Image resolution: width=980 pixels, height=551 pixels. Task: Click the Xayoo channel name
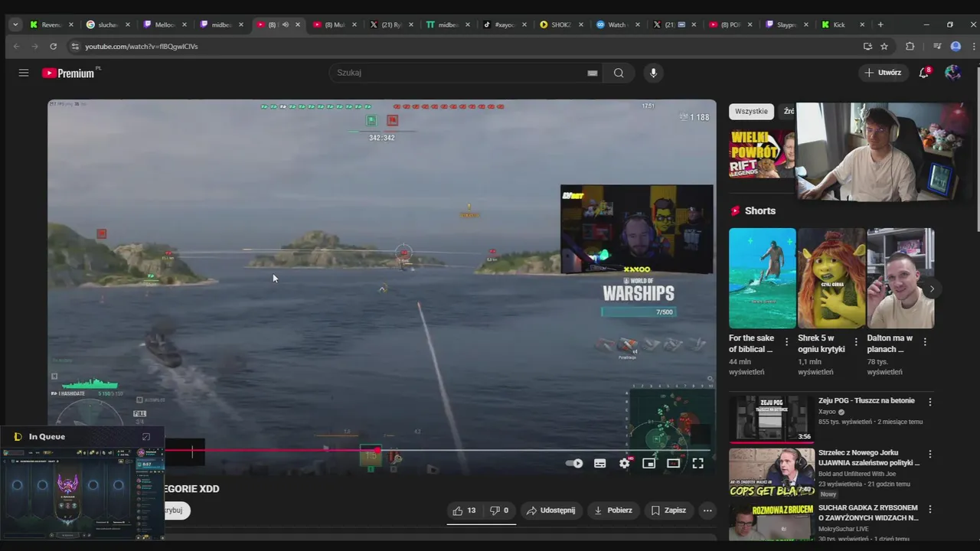827,412
